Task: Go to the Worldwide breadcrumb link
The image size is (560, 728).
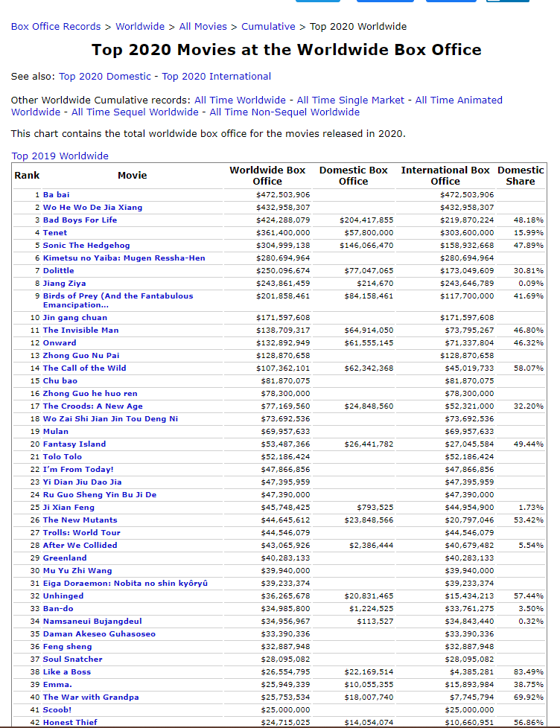Action: [x=140, y=26]
